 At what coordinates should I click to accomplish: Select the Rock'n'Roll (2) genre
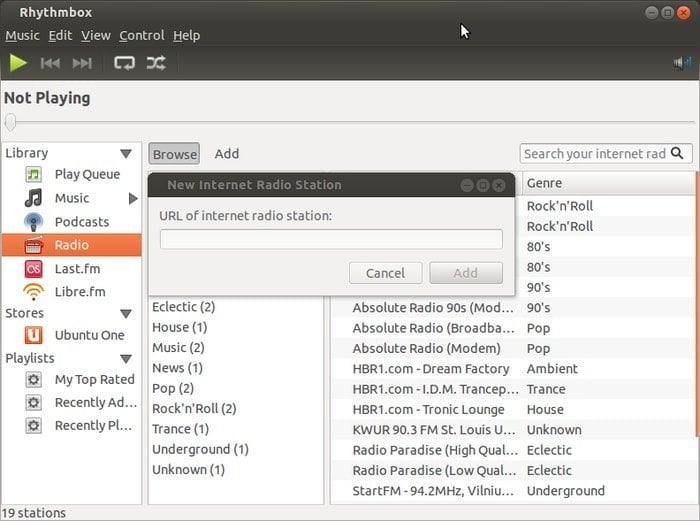194,408
